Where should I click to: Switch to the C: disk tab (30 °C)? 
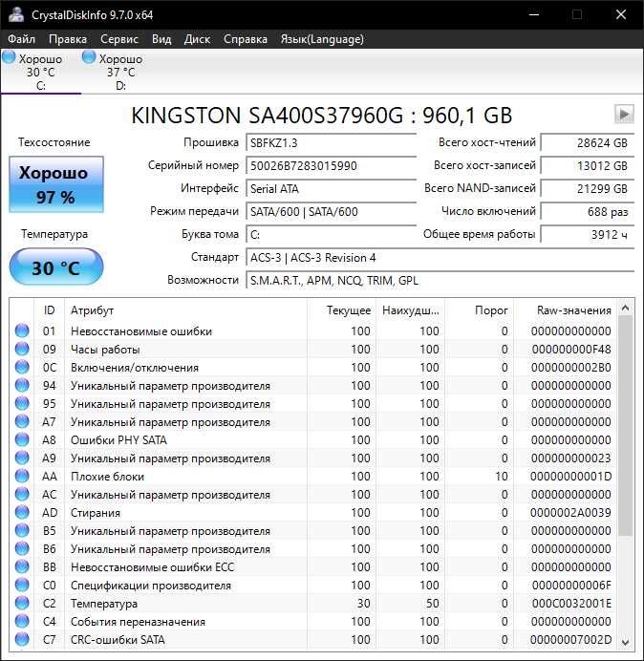[40, 72]
